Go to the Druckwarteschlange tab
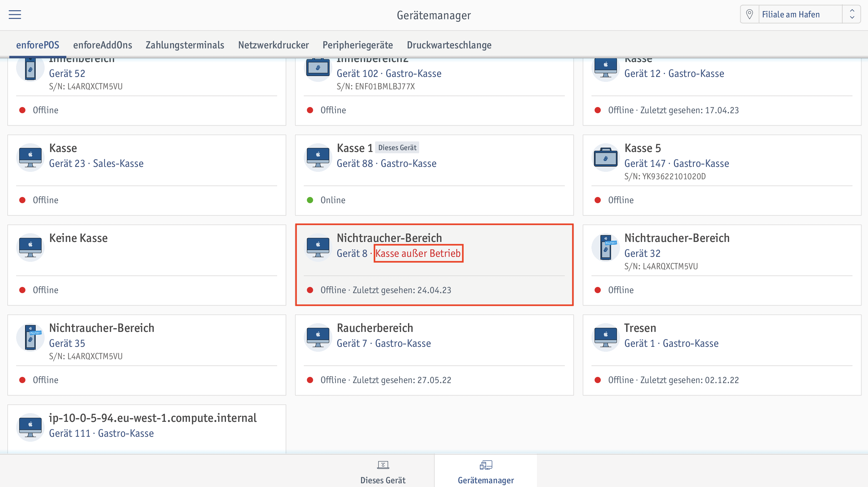This screenshot has width=868, height=487. click(x=449, y=45)
